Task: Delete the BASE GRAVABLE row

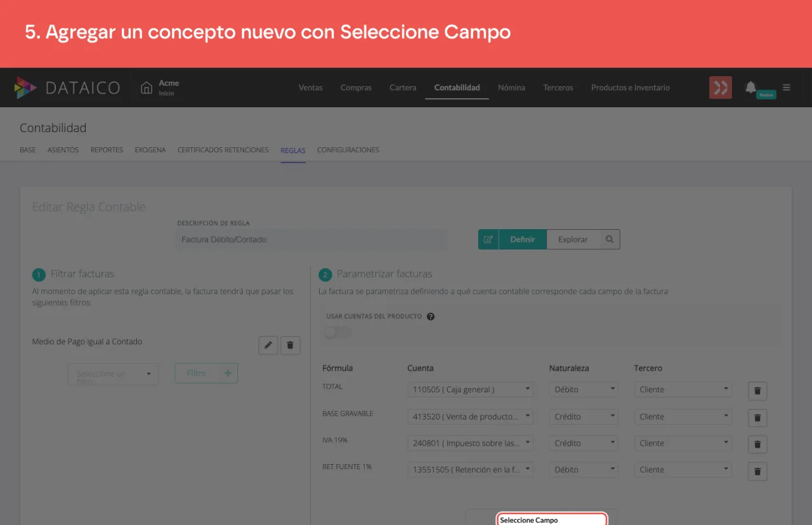Action: [757, 418]
